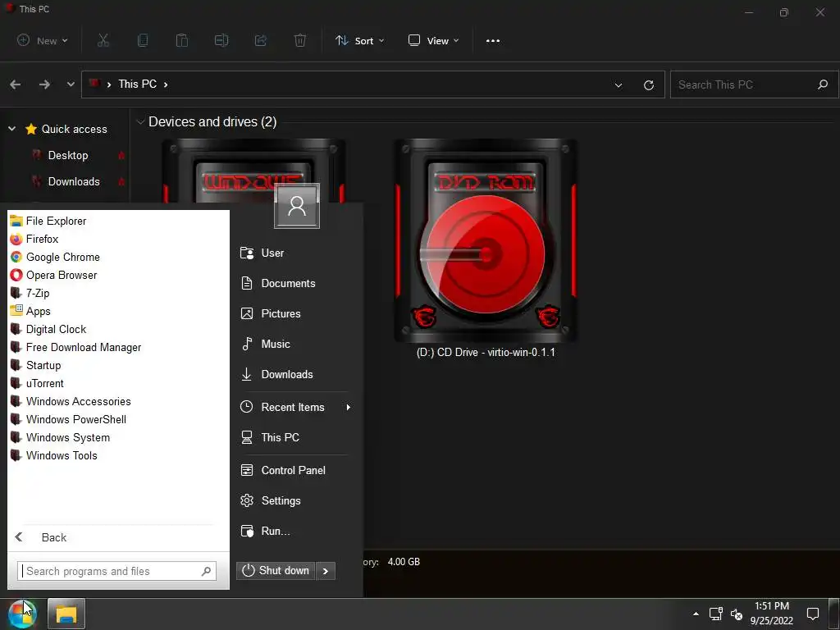840x630 pixels.
Task: Open the Digital Clock folder
Action: (48, 330)
